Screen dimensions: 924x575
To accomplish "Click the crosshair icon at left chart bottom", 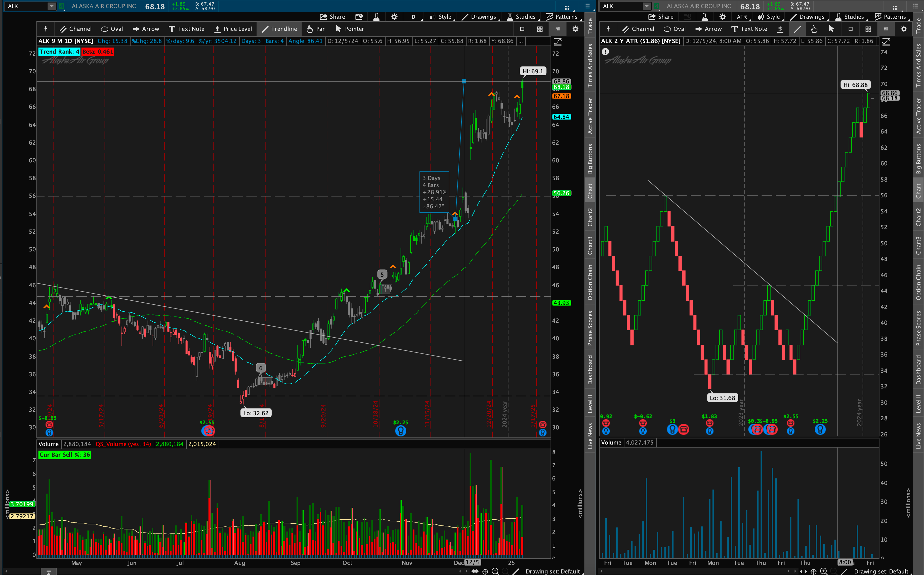I will pyautogui.click(x=485, y=571).
